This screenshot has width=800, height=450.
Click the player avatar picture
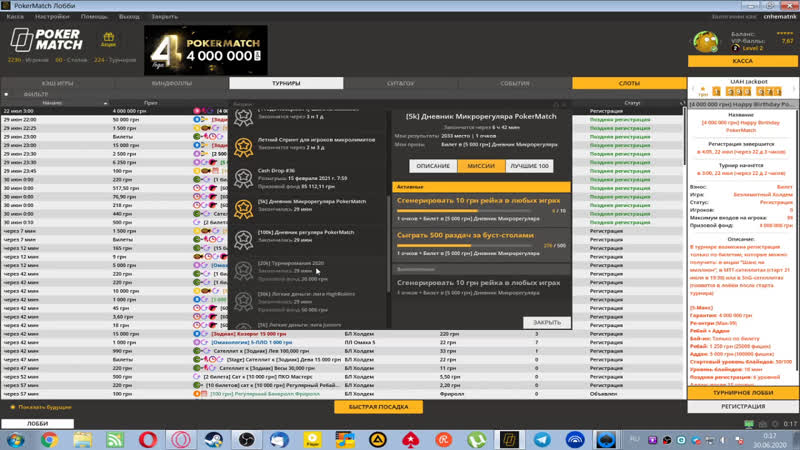[x=706, y=42]
